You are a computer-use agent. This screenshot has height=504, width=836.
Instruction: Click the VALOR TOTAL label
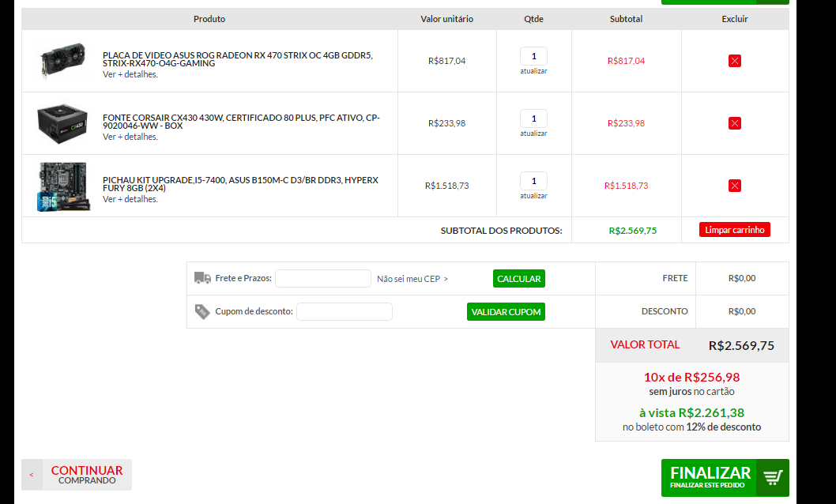click(645, 344)
